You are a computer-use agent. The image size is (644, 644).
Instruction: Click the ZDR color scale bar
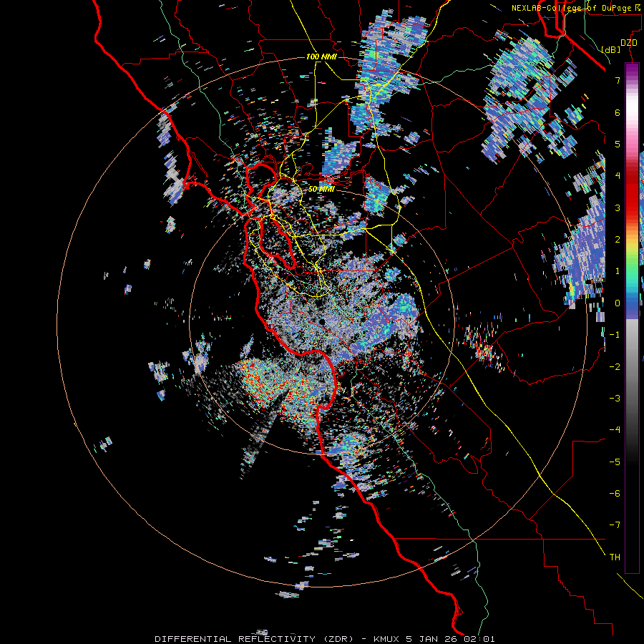tap(632, 318)
